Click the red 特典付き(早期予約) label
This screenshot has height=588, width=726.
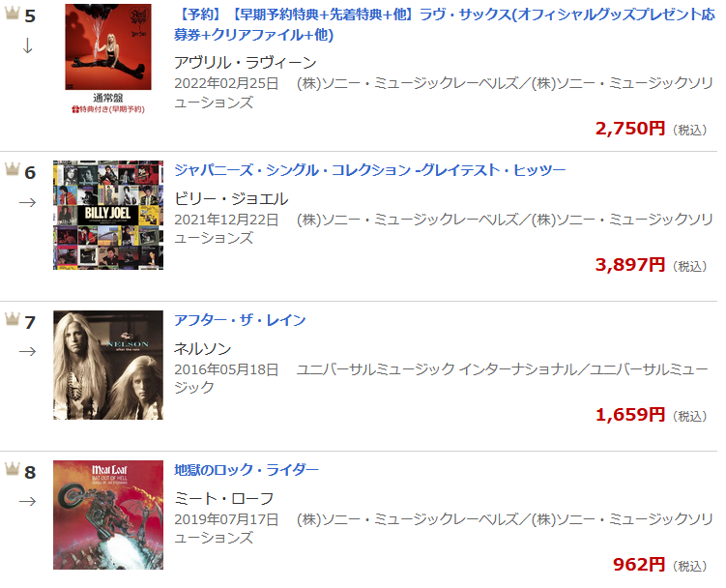click(108, 109)
